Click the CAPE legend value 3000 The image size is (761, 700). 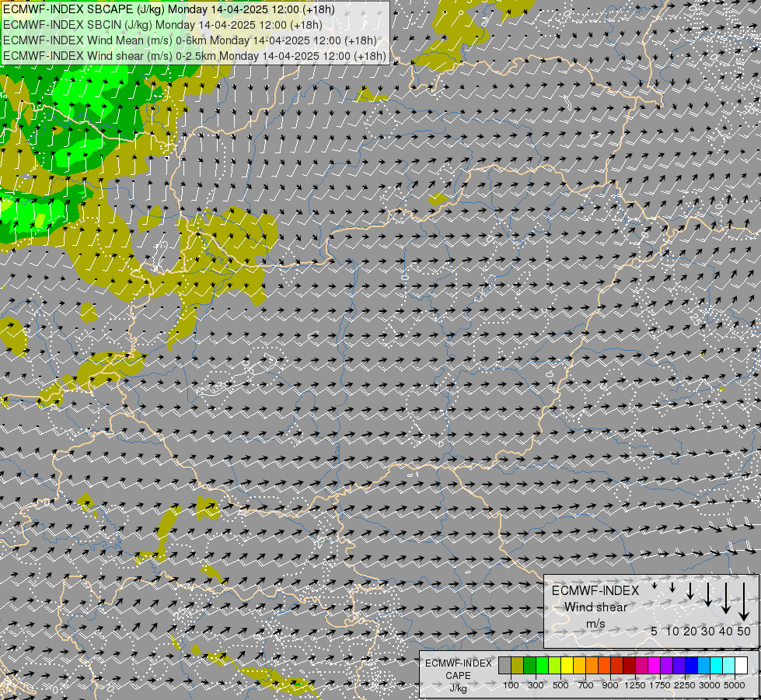710,685
